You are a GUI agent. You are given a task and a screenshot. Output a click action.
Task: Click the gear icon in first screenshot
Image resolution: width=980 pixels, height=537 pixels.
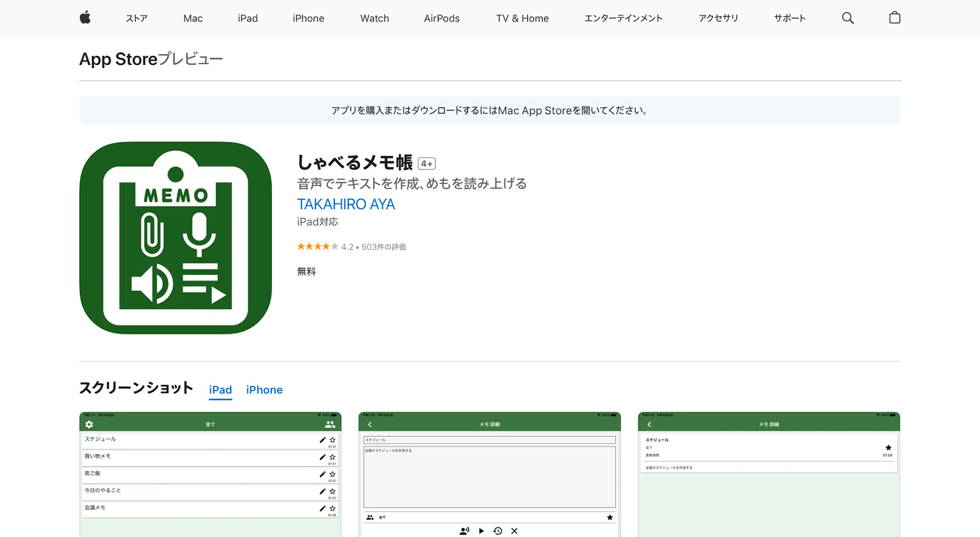[x=89, y=424]
